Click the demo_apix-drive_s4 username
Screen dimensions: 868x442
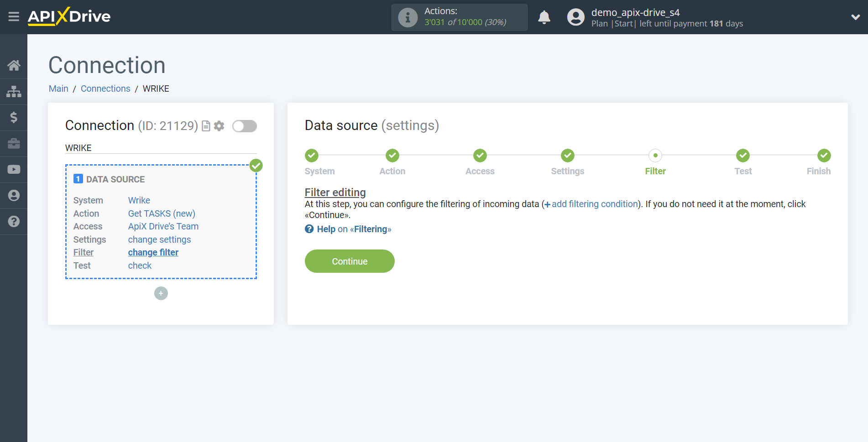pos(635,12)
